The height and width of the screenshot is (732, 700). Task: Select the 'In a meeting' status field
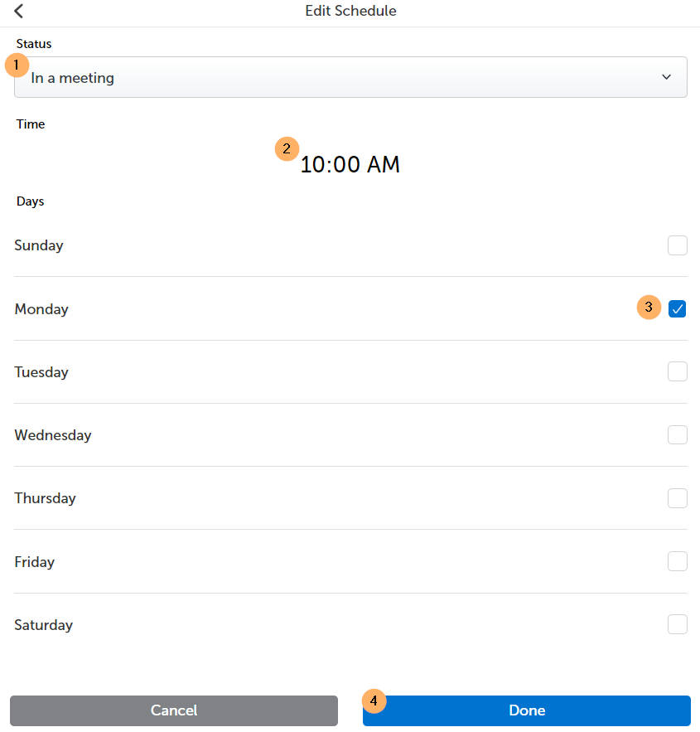[x=350, y=77]
